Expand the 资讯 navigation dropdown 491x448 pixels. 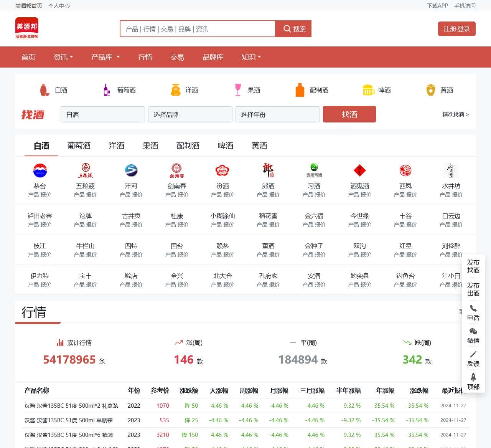click(63, 57)
